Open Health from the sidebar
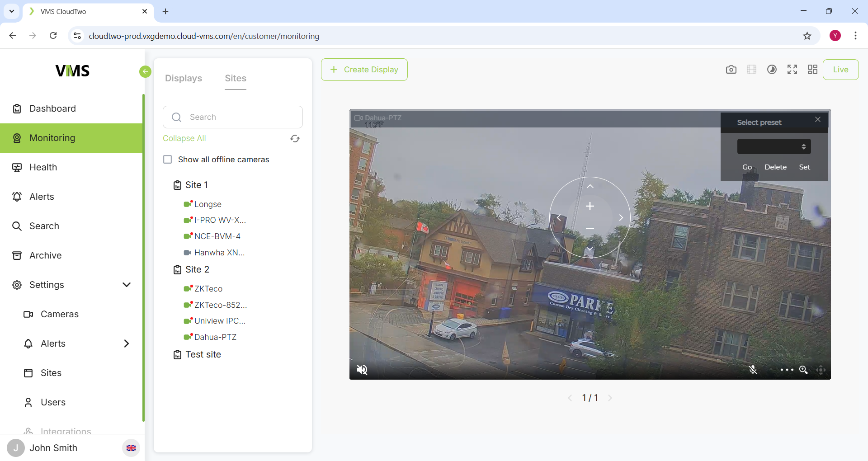The image size is (868, 461). [43, 167]
